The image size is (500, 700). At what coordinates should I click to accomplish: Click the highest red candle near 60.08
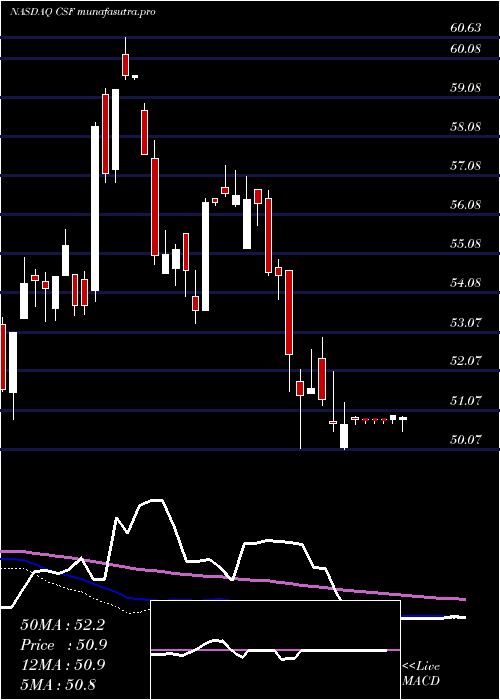pyautogui.click(x=125, y=65)
